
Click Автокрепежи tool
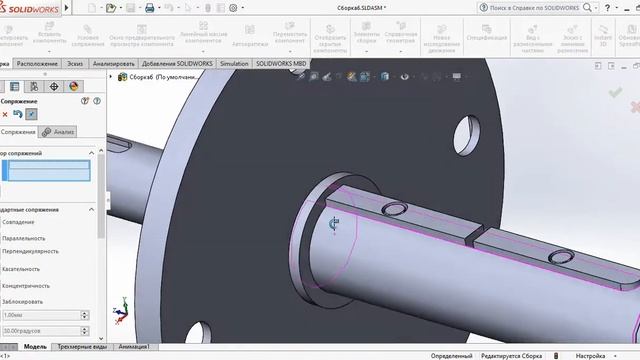[250, 36]
